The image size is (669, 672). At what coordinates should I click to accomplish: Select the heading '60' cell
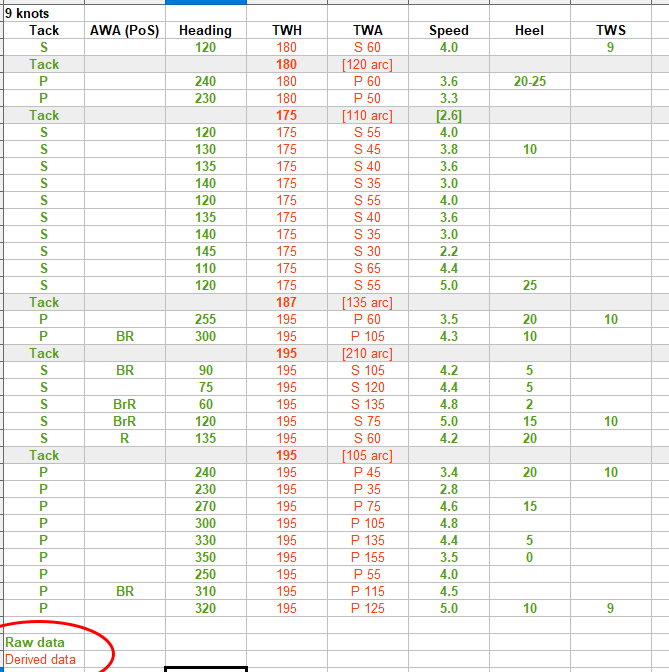206,404
